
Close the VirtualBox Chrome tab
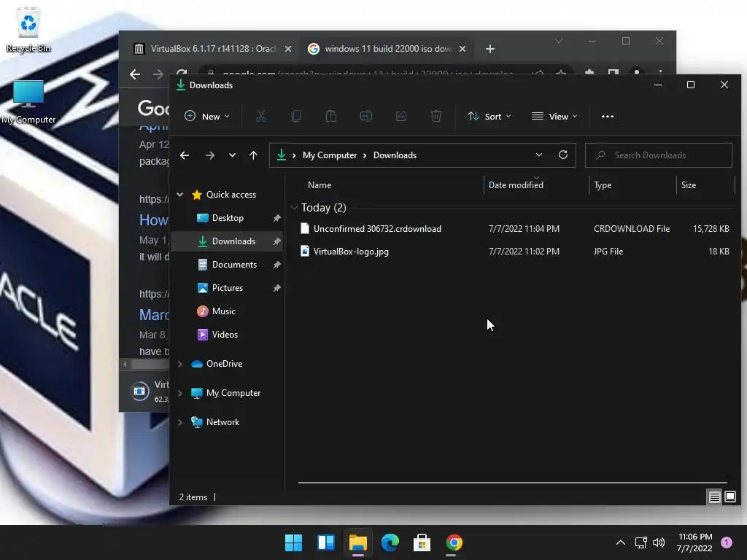coord(287,49)
